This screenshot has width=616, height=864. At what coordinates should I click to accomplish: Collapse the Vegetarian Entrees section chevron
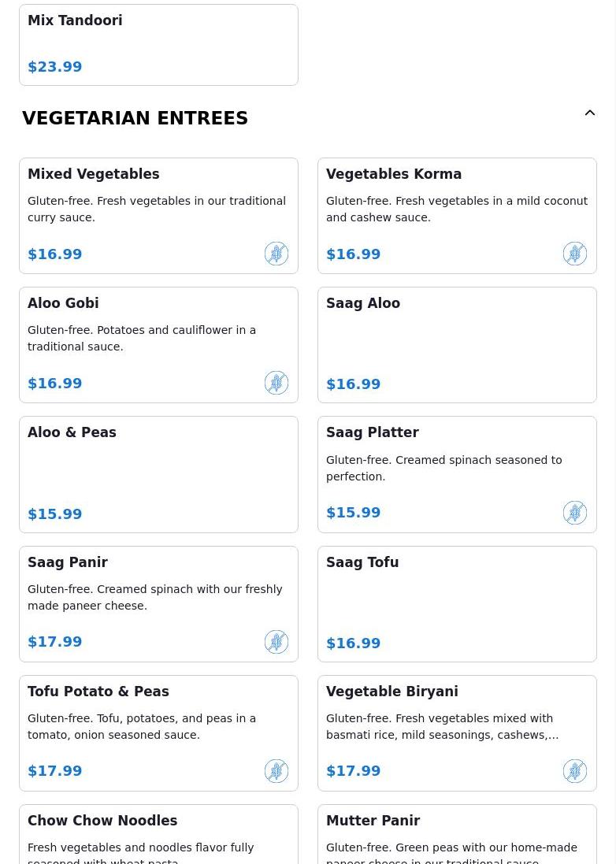(x=590, y=113)
